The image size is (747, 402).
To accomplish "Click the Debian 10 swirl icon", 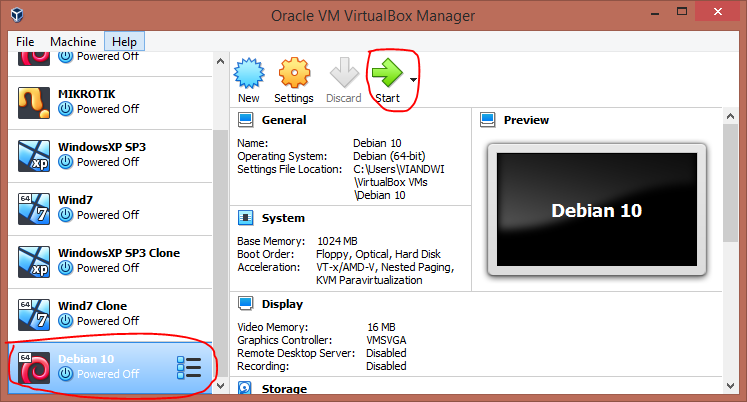I will point(34,368).
